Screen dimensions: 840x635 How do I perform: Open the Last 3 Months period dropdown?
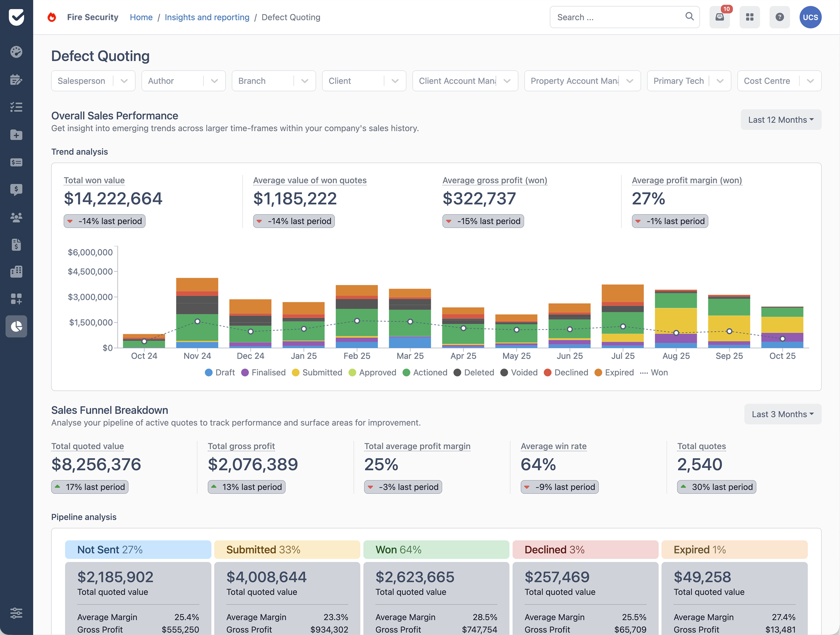pos(782,414)
